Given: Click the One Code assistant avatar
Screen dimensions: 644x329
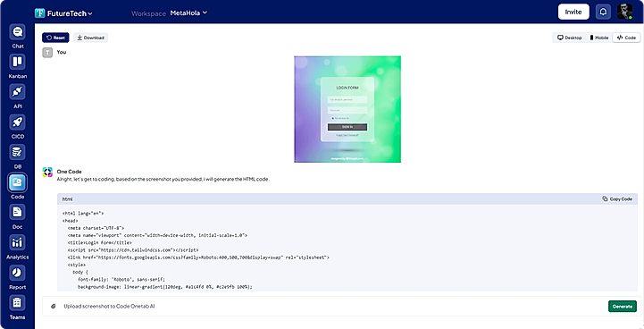Looking at the screenshot, I should (x=47, y=172).
